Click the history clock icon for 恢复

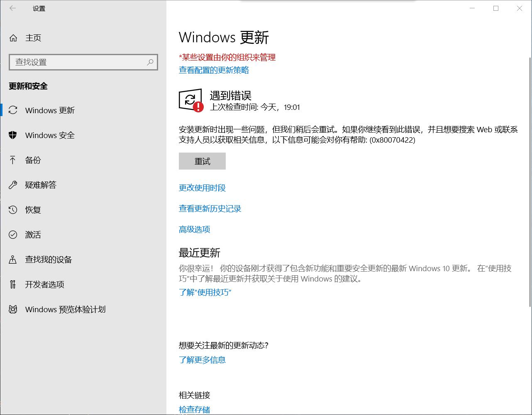point(13,210)
